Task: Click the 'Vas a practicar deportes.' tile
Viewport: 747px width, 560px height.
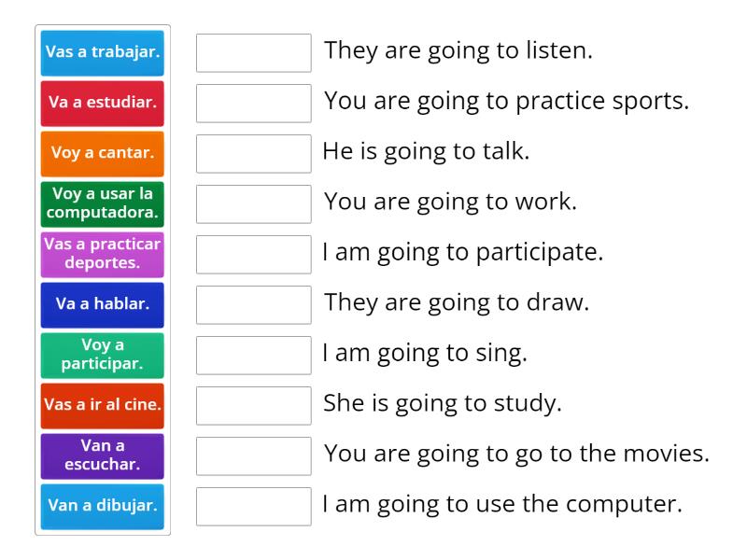Action: click(103, 255)
